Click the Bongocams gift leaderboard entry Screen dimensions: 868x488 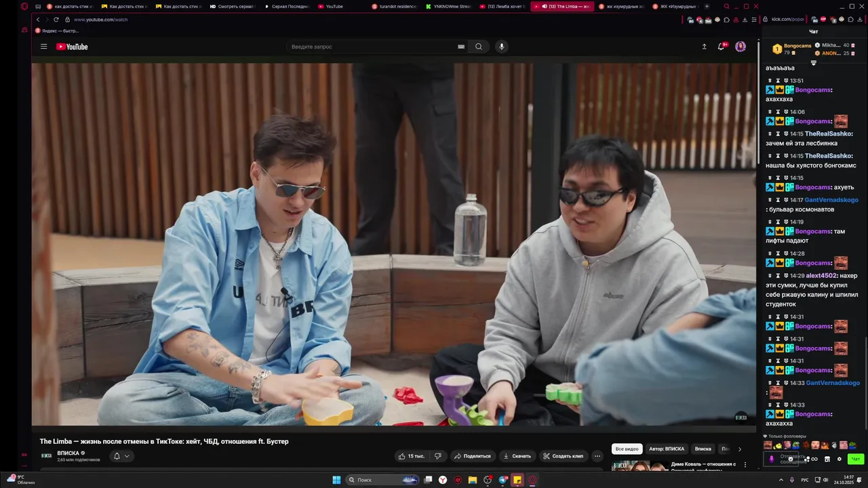pos(792,49)
